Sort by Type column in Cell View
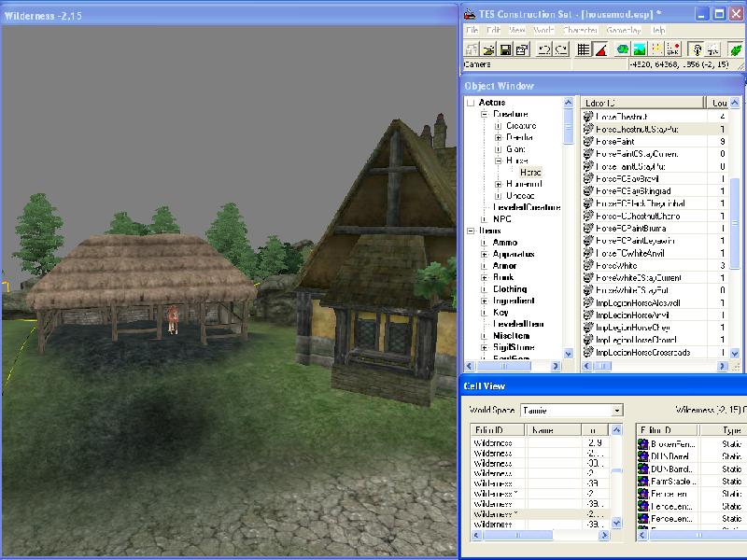747x560 pixels. click(x=723, y=430)
